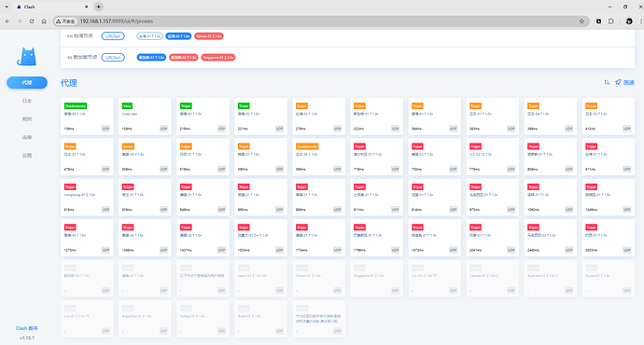Select the red Singapore-01 proxy chip
The image size is (644, 345).
[218, 58]
